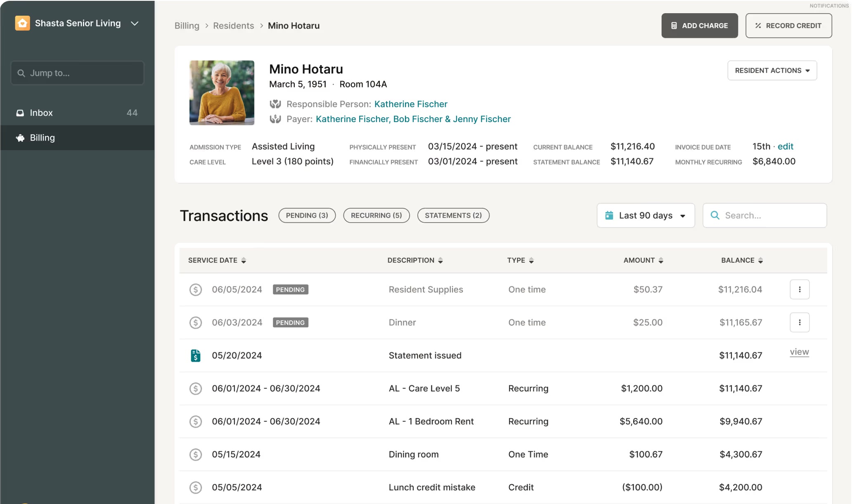Click the magnifier icon in transactions search
The width and height of the screenshot is (852, 504).
715,215
